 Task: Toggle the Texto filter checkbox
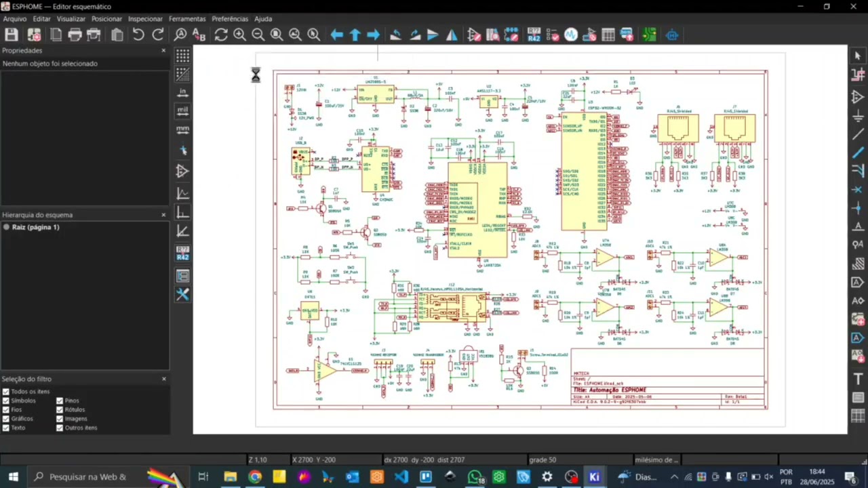6,428
